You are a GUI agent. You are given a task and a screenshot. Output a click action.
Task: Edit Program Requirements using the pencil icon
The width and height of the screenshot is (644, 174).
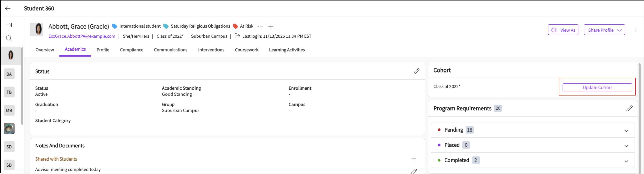pos(629,108)
